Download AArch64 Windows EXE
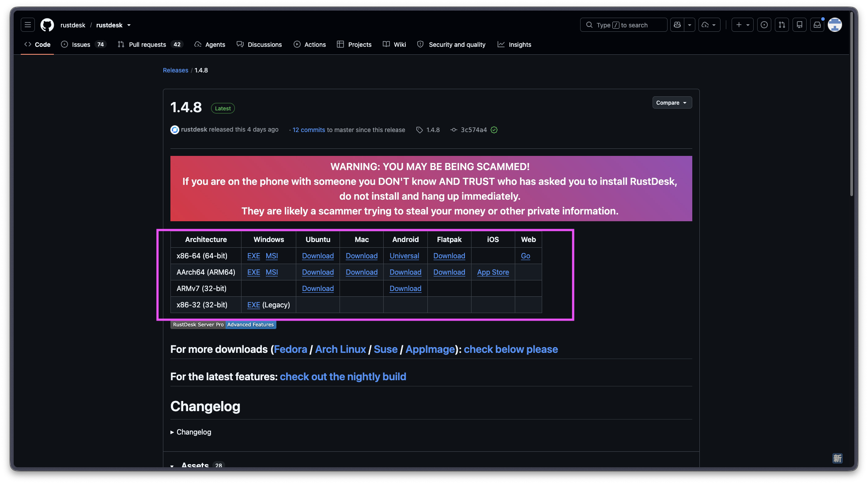The width and height of the screenshot is (868, 484). coord(253,272)
